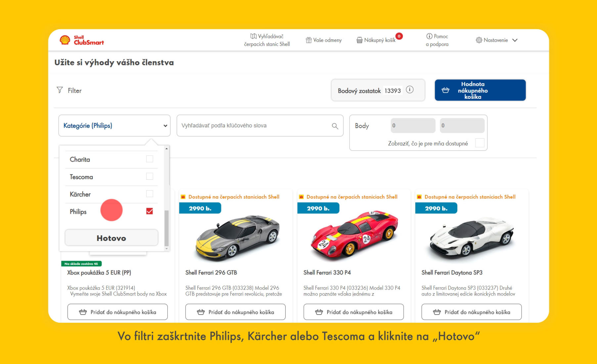
Task: Click the maximum Body points field
Action: pyautogui.click(x=462, y=125)
